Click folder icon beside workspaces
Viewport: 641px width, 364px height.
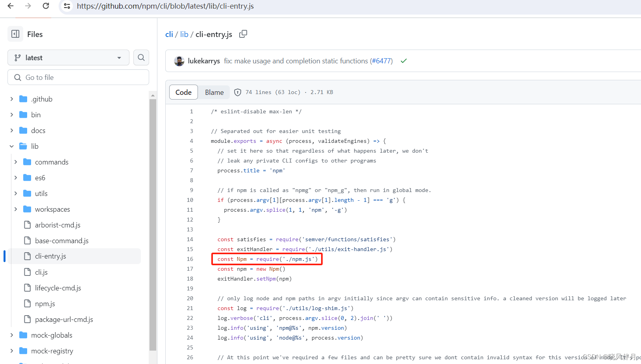point(27,209)
